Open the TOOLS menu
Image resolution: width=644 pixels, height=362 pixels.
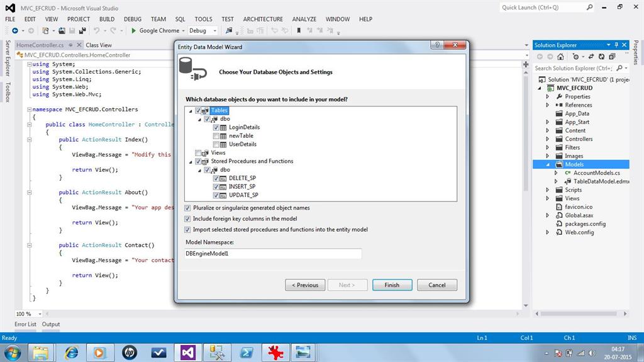coord(203,19)
